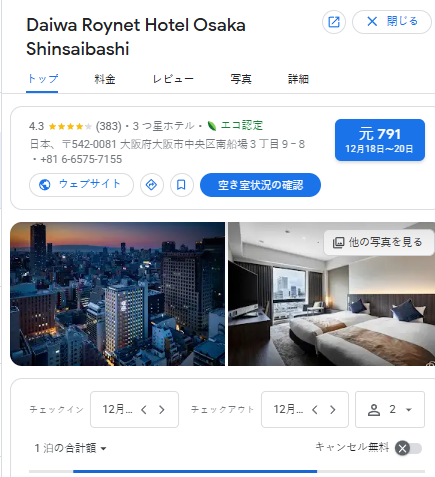Open the レビュー tab

pyautogui.click(x=173, y=79)
